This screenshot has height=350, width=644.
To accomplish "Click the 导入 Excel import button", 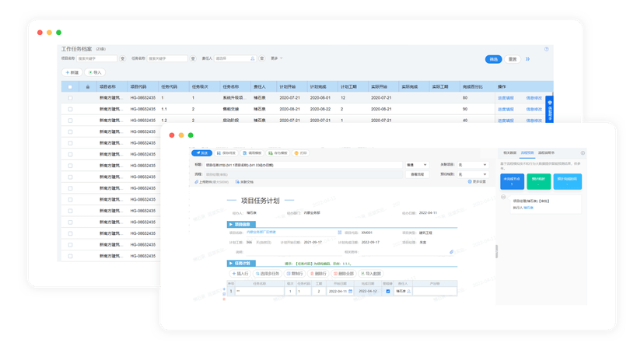I will point(95,72).
